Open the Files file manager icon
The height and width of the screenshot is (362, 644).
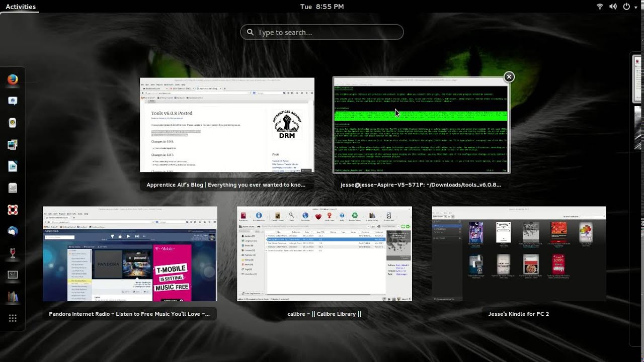point(13,188)
